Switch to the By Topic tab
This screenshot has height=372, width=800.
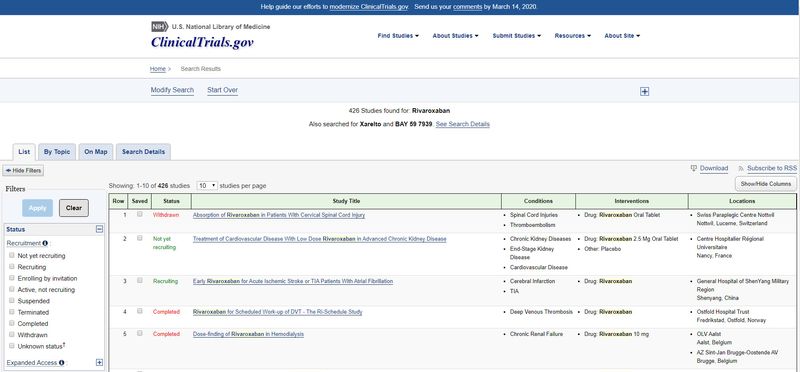click(x=57, y=152)
